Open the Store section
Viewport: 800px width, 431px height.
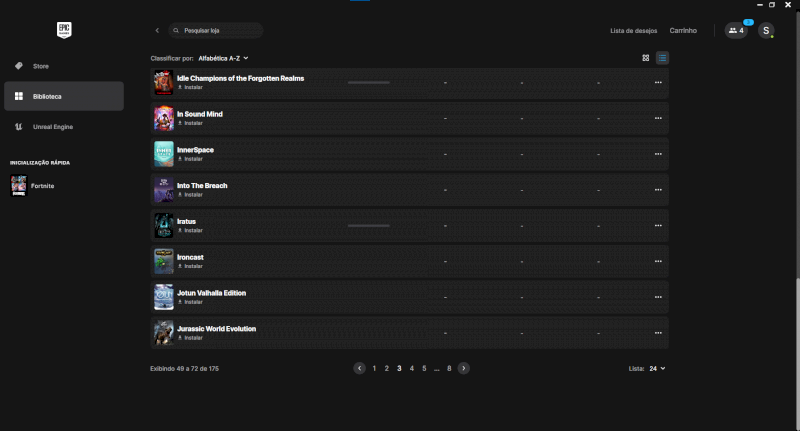click(x=41, y=66)
